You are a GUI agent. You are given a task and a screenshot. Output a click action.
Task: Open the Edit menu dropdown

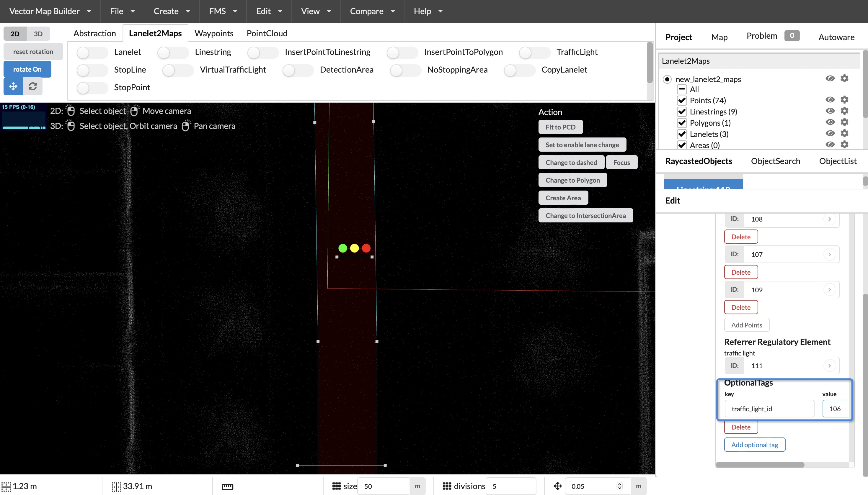269,11
